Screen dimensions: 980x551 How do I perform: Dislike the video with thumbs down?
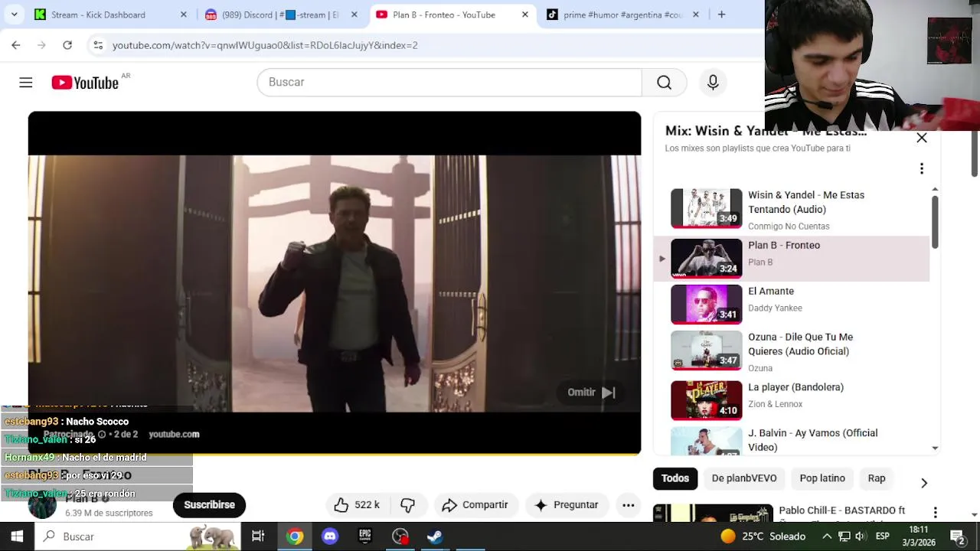407,505
